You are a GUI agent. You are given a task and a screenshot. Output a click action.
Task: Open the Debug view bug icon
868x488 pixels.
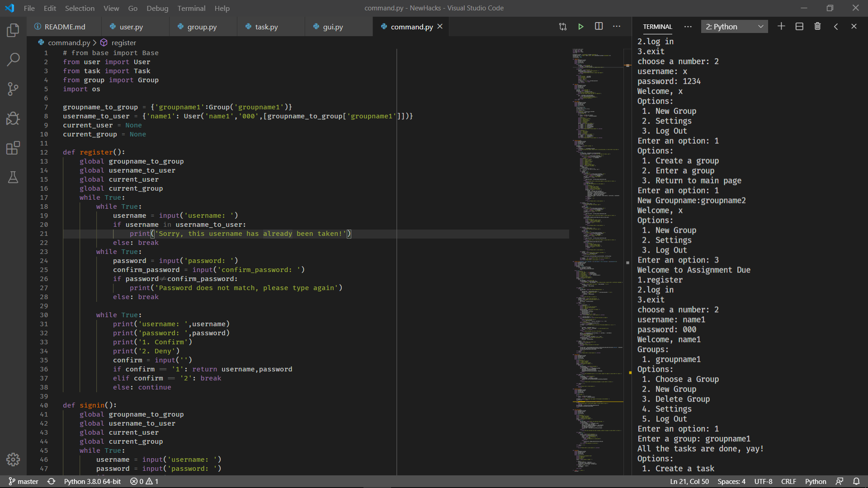(13, 118)
